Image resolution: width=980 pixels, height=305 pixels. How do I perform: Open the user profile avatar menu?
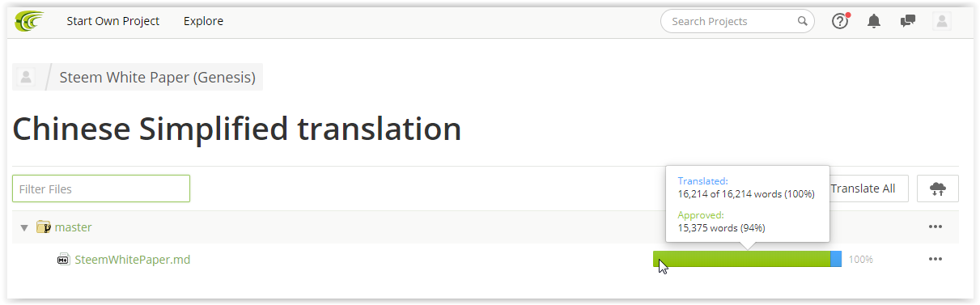[x=942, y=22]
